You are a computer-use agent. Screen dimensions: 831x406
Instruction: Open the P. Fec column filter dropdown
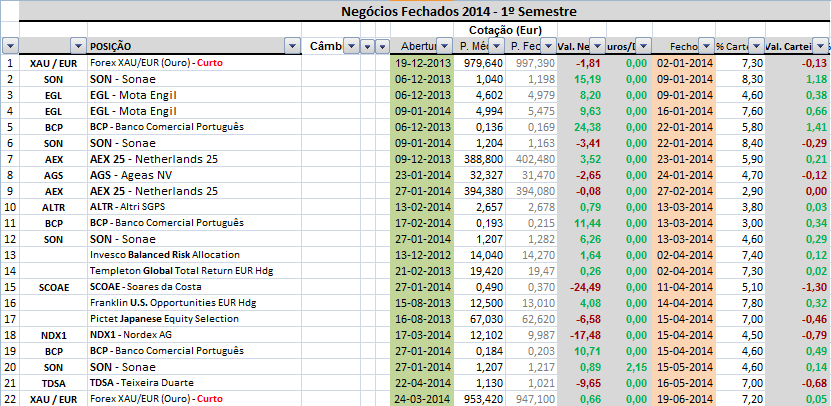(x=549, y=47)
